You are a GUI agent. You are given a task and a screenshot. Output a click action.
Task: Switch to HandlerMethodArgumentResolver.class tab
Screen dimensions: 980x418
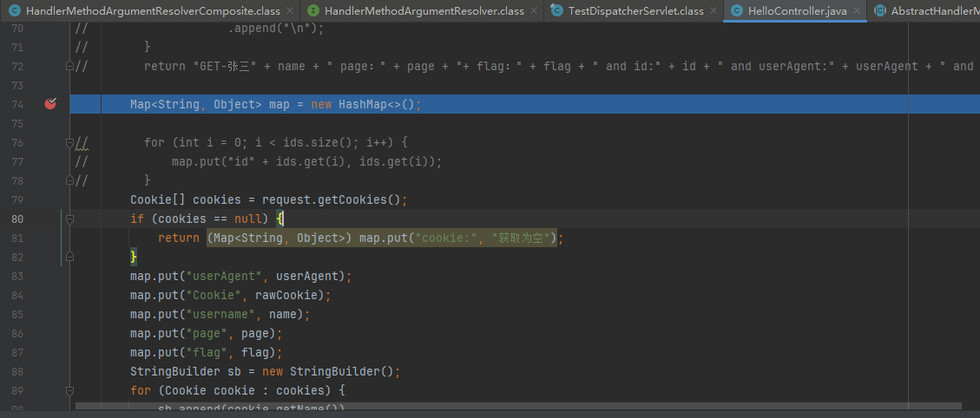click(x=424, y=10)
